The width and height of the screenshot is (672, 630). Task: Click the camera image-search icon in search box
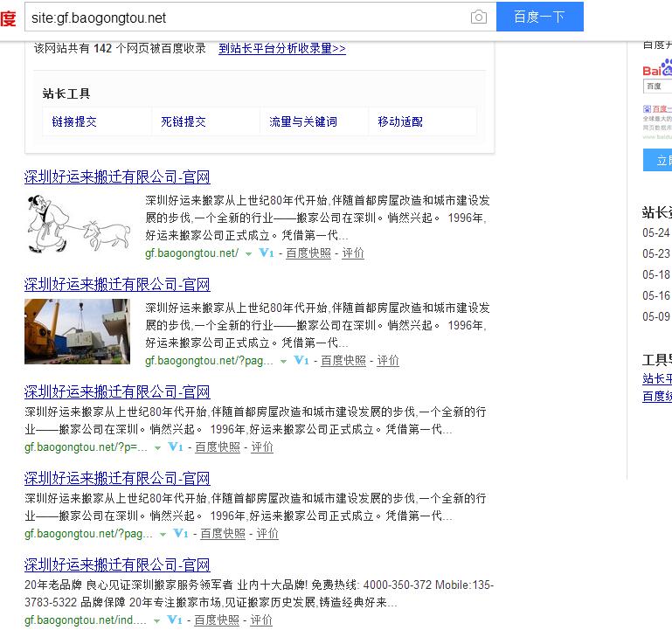pos(478,17)
